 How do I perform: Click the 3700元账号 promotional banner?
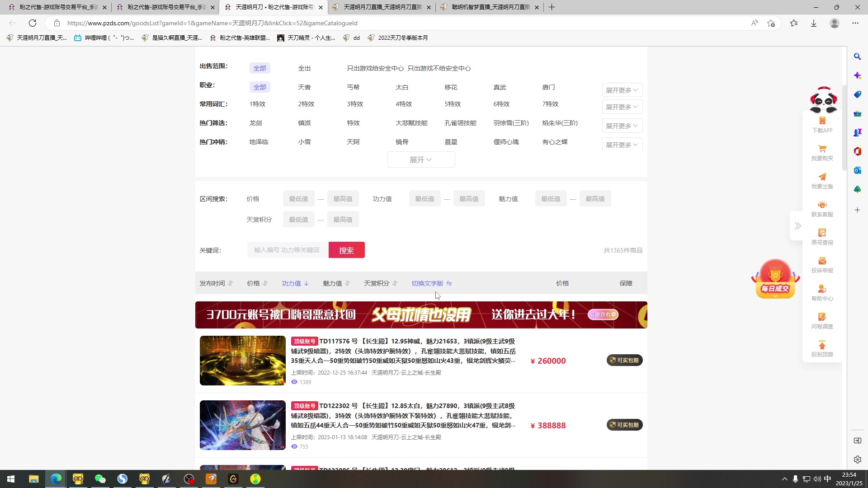tap(421, 315)
